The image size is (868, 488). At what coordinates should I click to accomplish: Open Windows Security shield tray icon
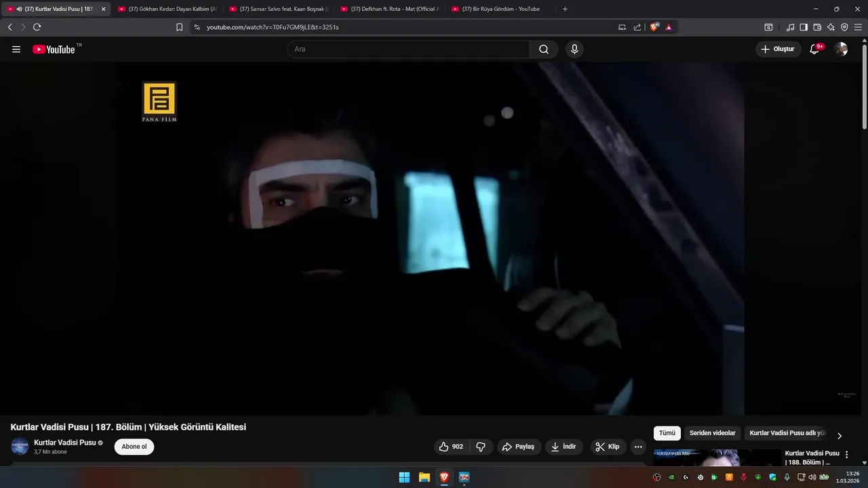(772, 477)
